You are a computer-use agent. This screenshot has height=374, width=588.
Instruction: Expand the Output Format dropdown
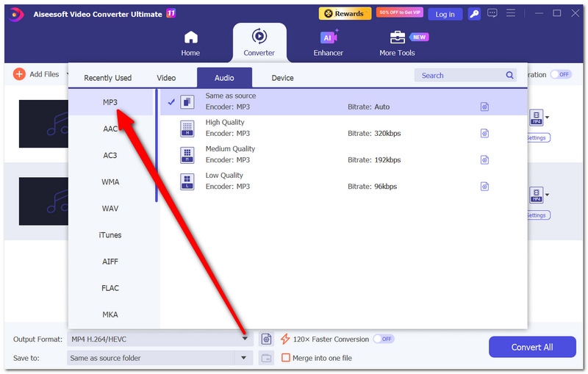pyautogui.click(x=245, y=339)
